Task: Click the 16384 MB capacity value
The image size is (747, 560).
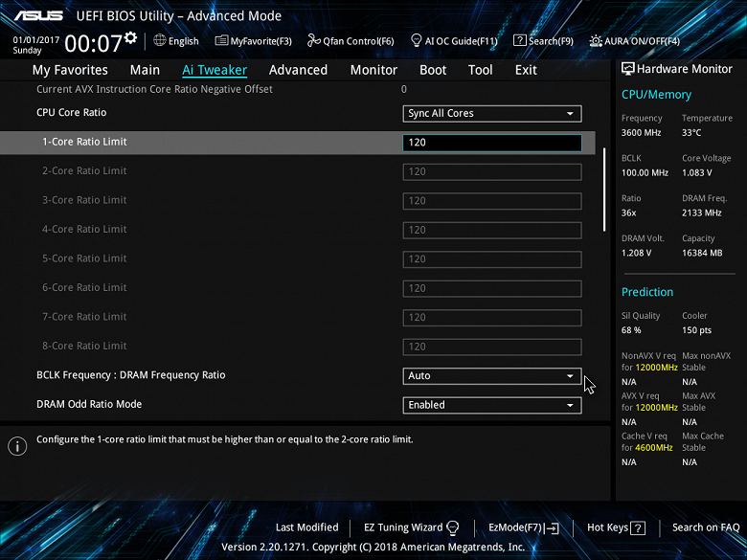Action: click(x=702, y=253)
